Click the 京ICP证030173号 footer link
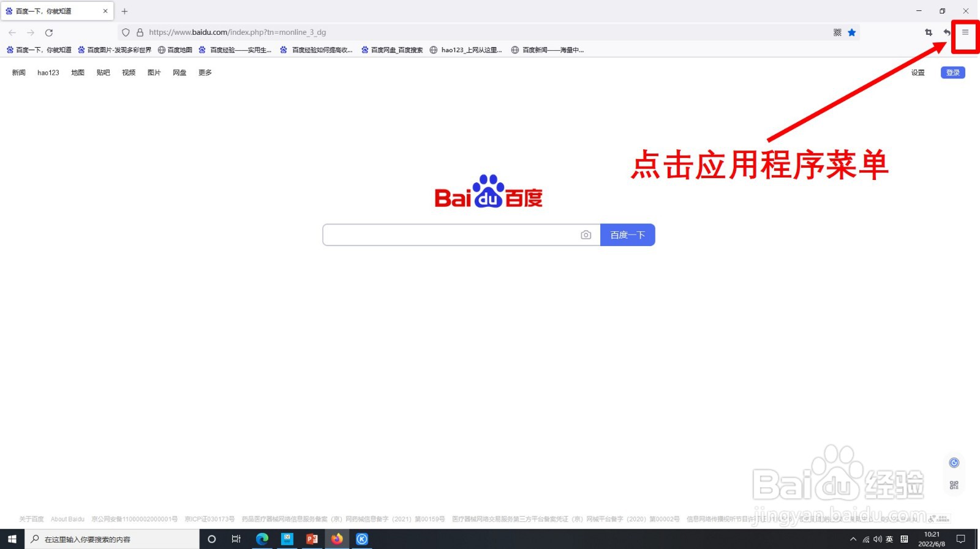The height and width of the screenshot is (549, 980). tap(209, 519)
